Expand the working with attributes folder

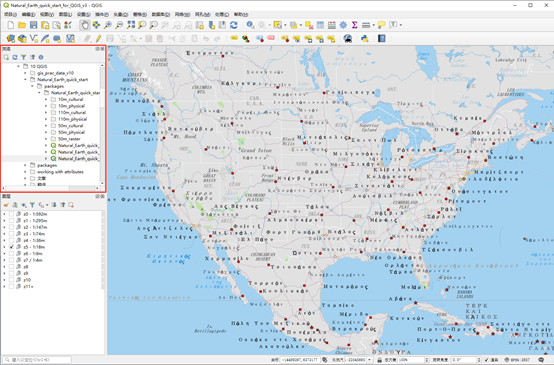[x=25, y=172]
